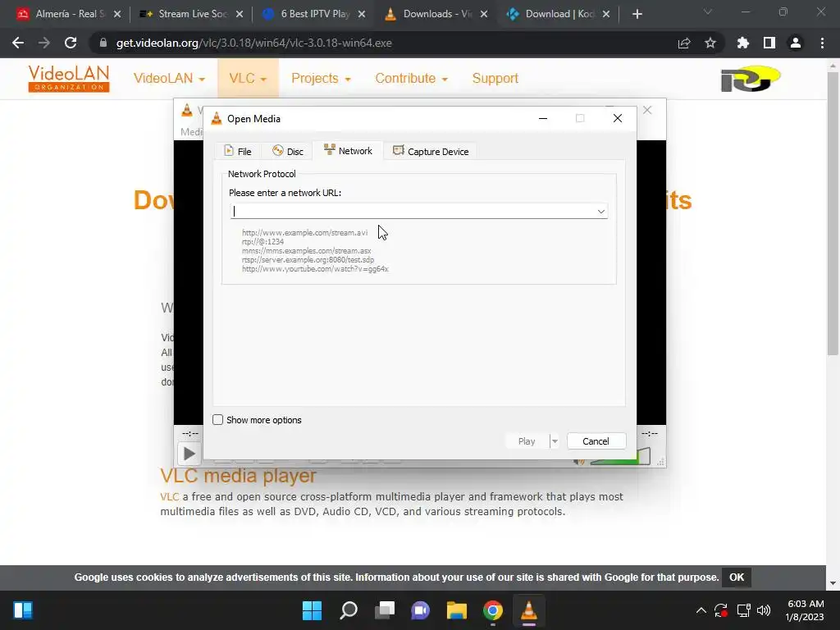Close the Almería - Real tab
Screen dimensions: 840x630
pos(117,14)
